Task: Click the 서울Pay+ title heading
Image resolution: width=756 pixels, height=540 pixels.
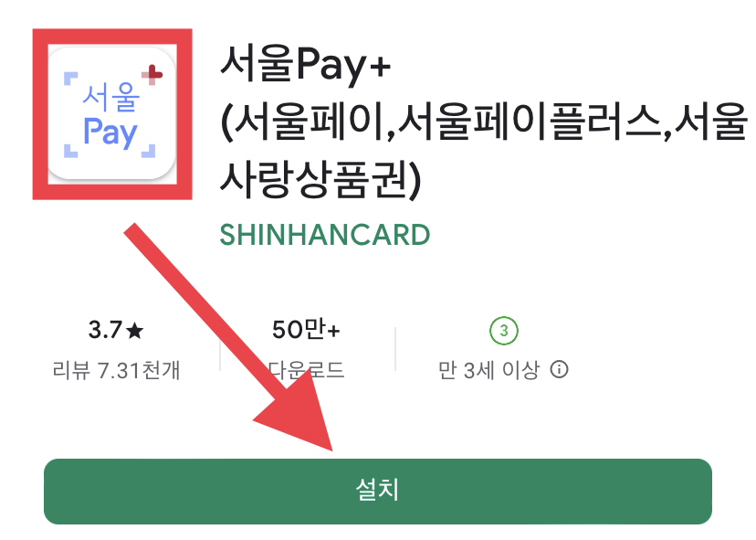Action: (305, 64)
